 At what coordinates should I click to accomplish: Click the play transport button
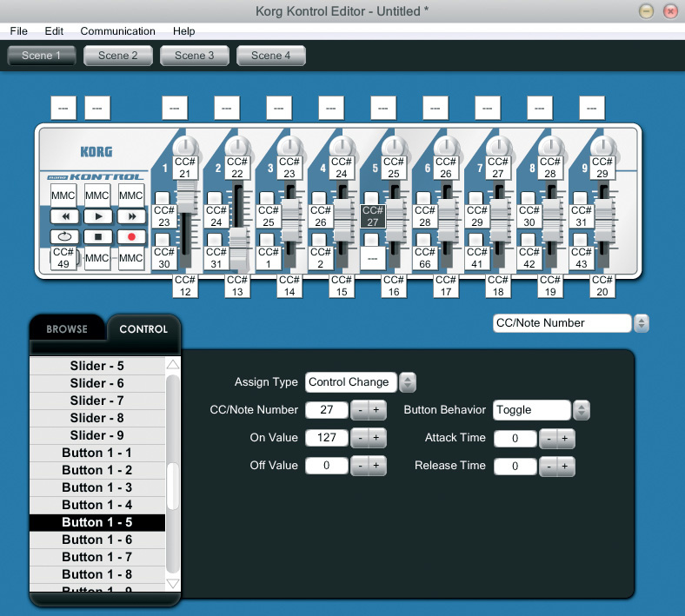click(x=98, y=216)
